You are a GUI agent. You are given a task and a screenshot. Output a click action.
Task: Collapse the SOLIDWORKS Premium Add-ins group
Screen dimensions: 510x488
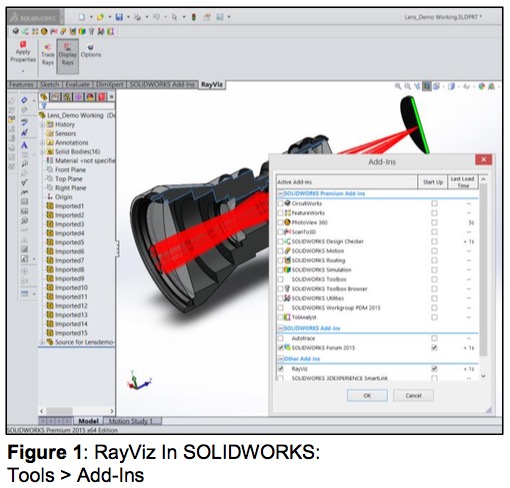tap(281, 194)
